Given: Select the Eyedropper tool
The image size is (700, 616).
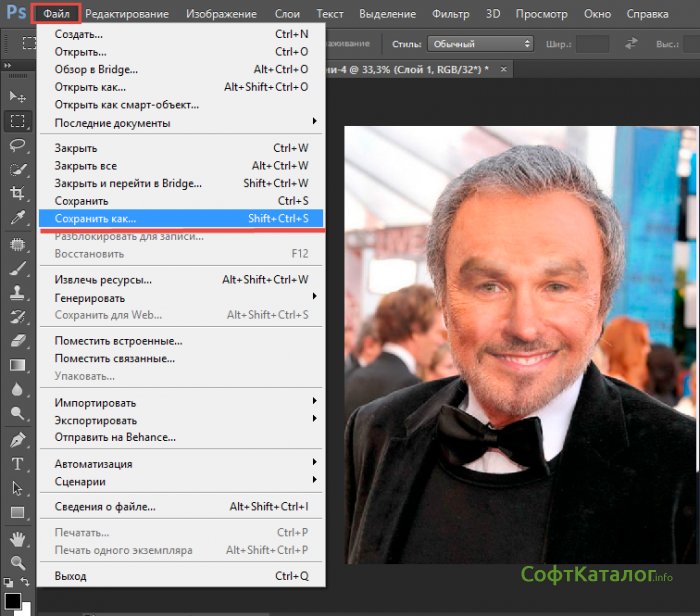Looking at the screenshot, I should pos(17,217).
